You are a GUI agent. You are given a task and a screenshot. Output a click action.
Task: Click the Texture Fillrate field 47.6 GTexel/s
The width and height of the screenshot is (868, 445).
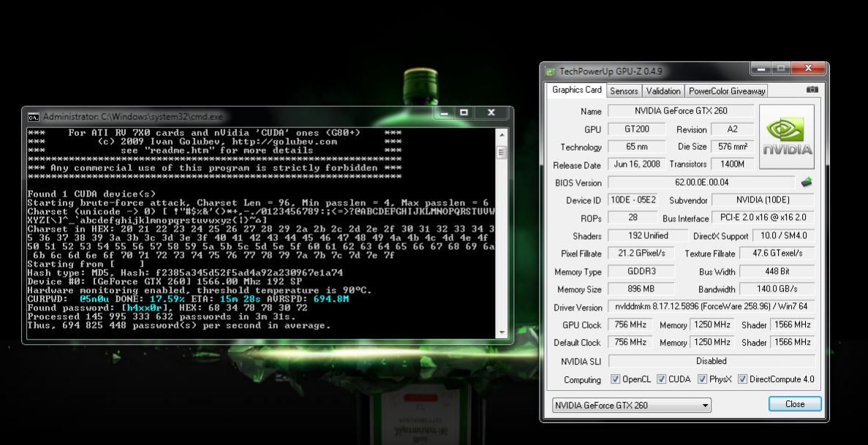click(x=777, y=253)
